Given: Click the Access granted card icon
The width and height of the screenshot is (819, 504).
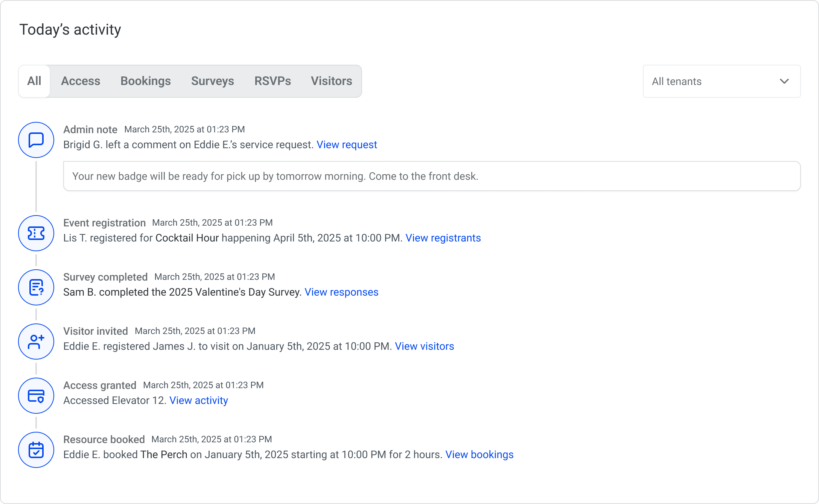Looking at the screenshot, I should (36, 396).
